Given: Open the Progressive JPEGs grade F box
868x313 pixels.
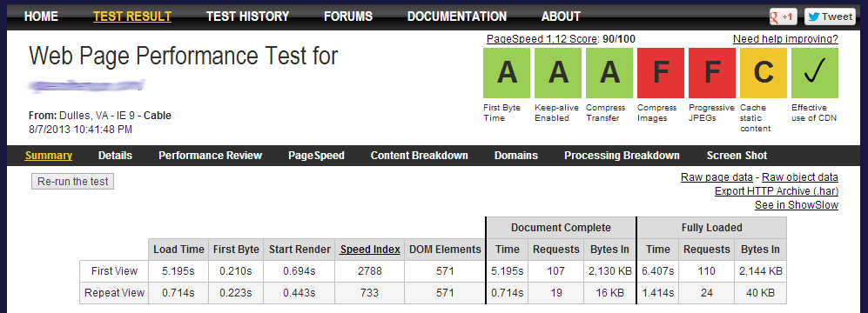Looking at the screenshot, I should [712, 72].
